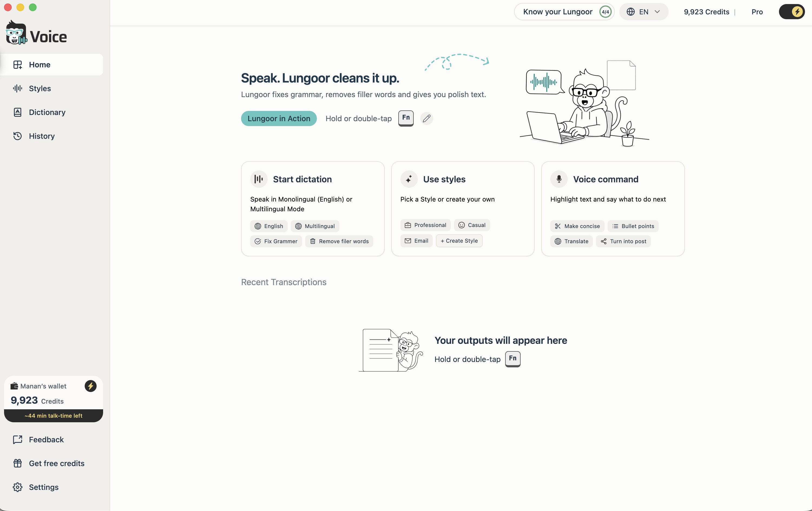Click the globe icon on Translate chip
The image size is (812, 511).
pos(558,241)
